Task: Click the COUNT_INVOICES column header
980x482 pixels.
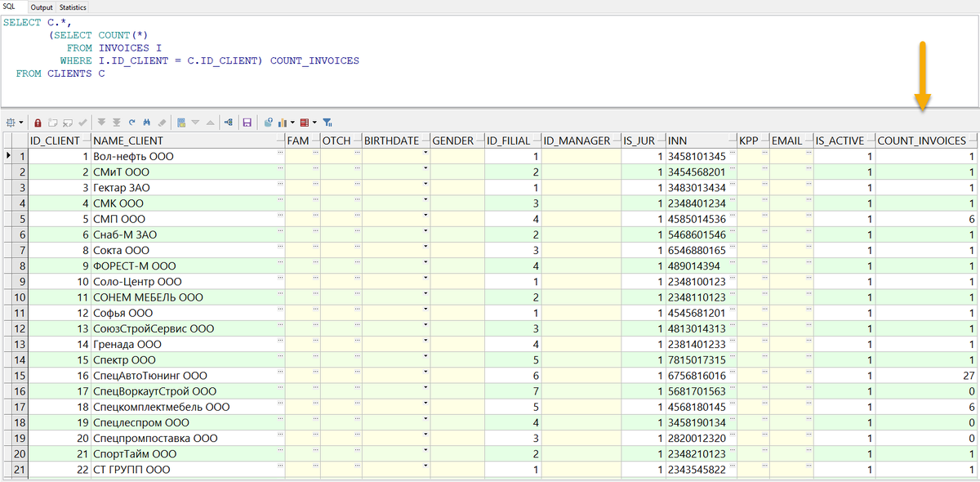Action: point(927,141)
